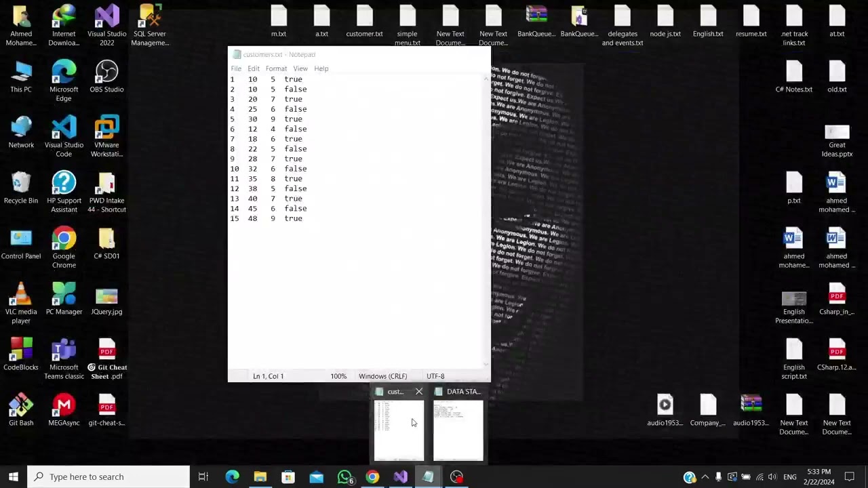Open Notepad File menu
The width and height of the screenshot is (868, 488).
point(236,68)
